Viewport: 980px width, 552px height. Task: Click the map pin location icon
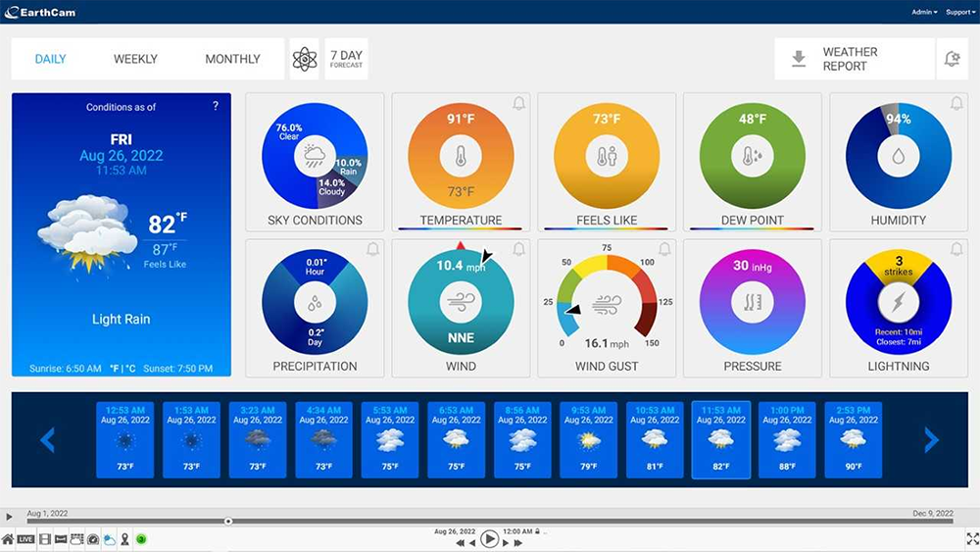124,539
